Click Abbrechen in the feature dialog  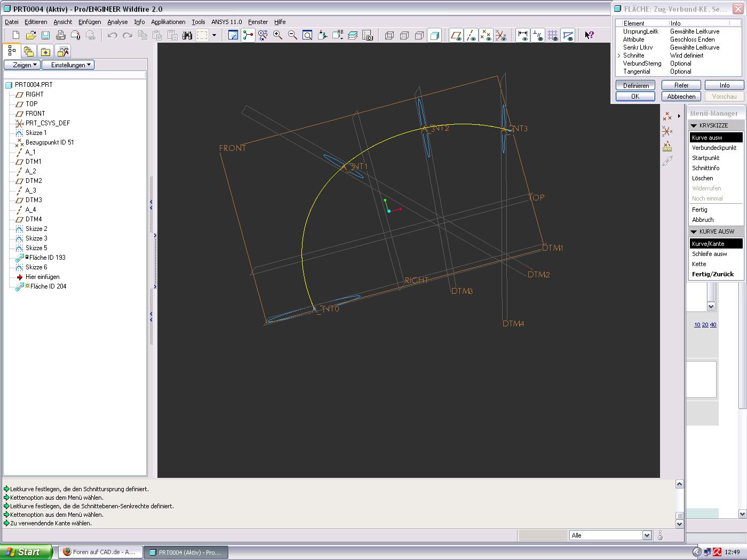[x=681, y=97]
